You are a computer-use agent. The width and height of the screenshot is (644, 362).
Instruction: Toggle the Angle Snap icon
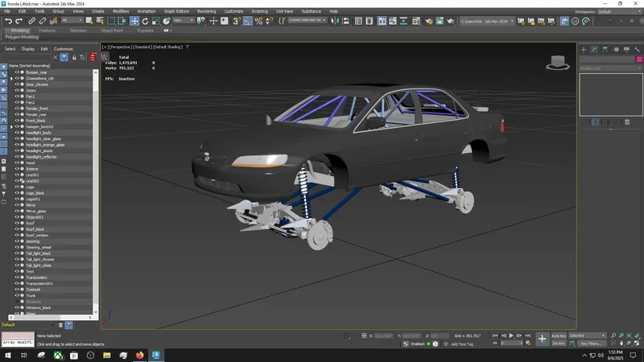click(248, 21)
